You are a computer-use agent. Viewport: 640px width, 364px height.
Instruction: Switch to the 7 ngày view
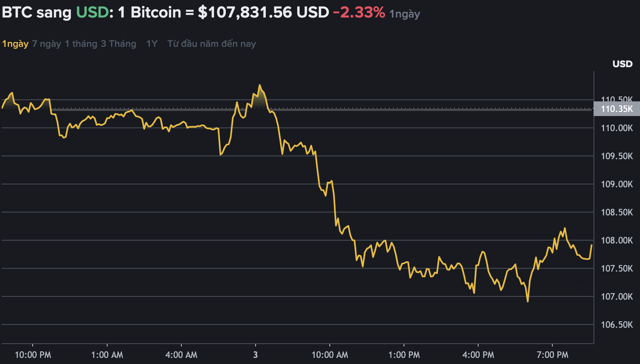[x=45, y=44]
